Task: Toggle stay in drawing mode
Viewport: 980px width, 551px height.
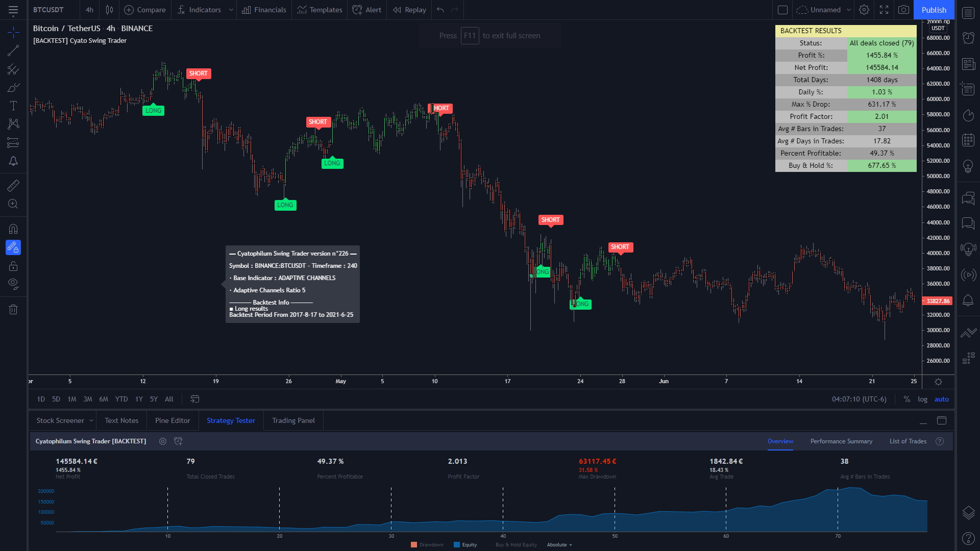Action: [x=13, y=247]
